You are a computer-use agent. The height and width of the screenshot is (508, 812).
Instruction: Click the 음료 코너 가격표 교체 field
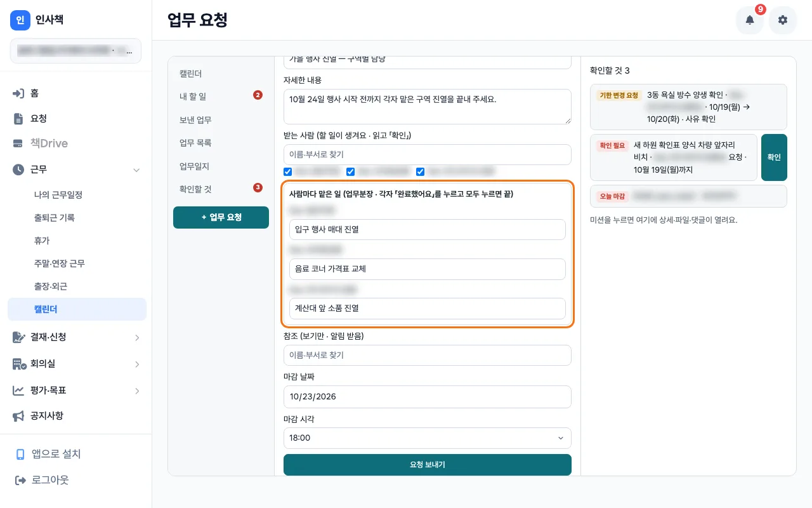[427, 269]
